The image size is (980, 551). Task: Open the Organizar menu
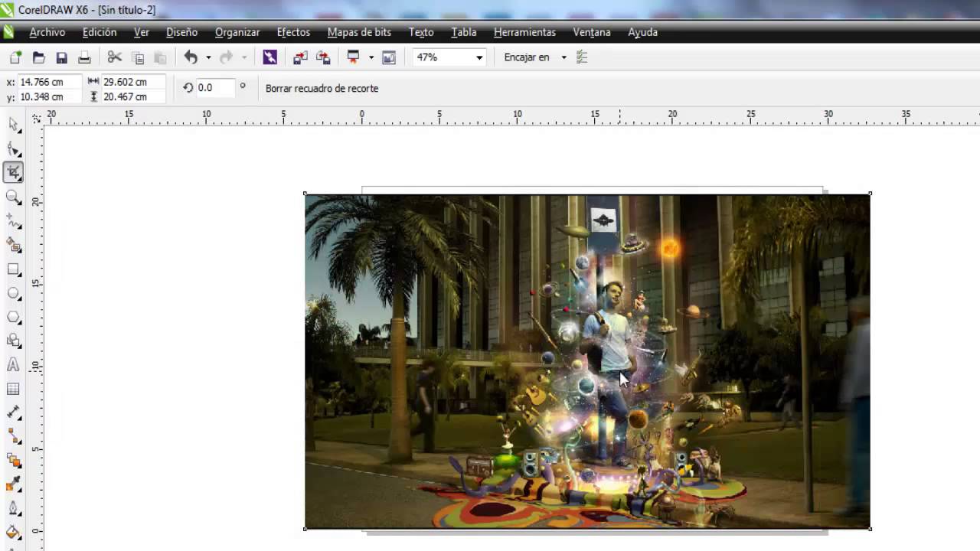click(x=237, y=32)
